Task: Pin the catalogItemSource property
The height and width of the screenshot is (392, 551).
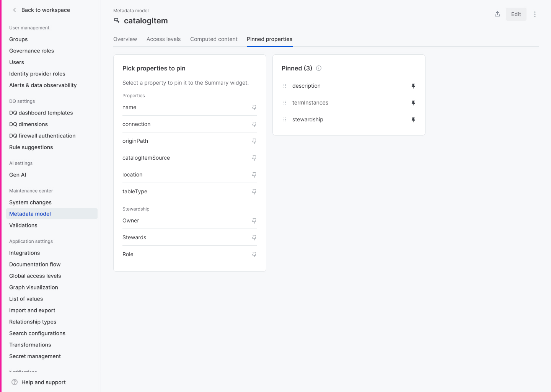Action: pos(254,158)
